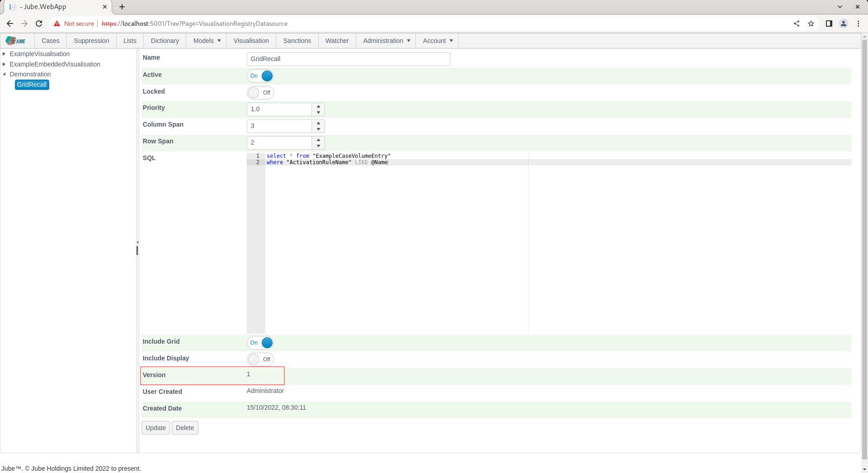
Task: Collapse the Demonstration tree node
Action: pos(4,74)
